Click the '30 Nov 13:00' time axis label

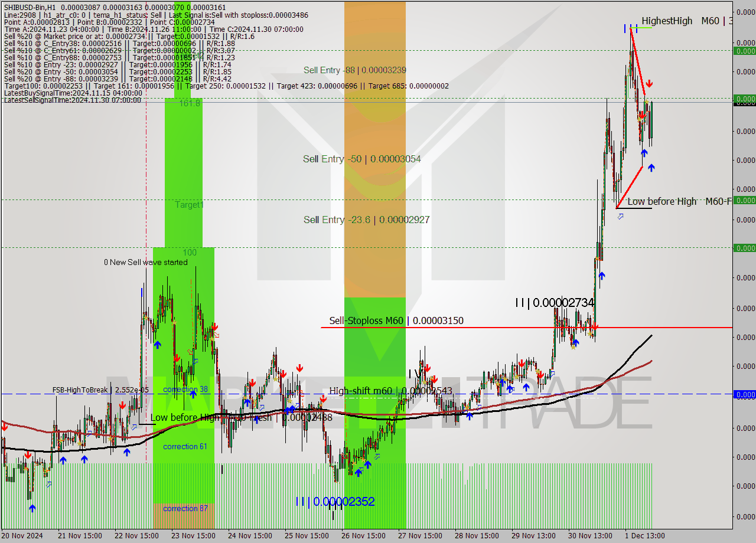[x=590, y=536]
